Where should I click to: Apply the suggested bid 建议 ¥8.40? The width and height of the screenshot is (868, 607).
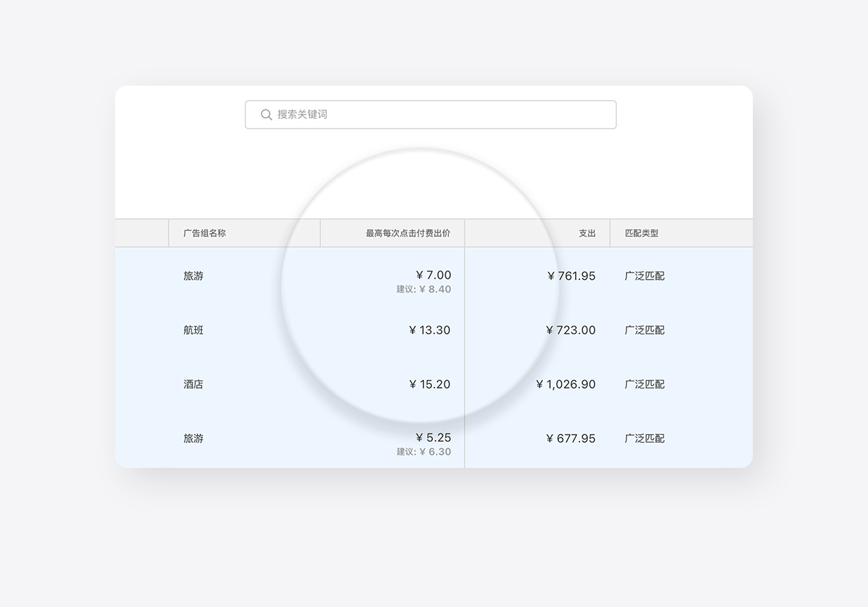coord(423,289)
